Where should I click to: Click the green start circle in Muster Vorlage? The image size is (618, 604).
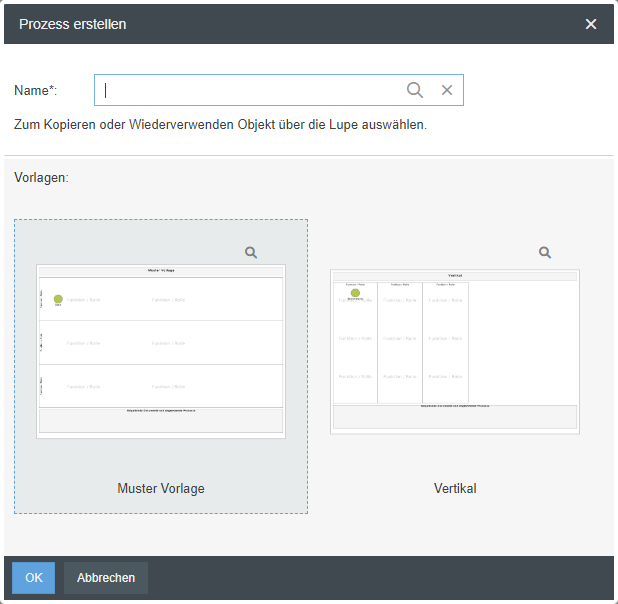click(58, 299)
